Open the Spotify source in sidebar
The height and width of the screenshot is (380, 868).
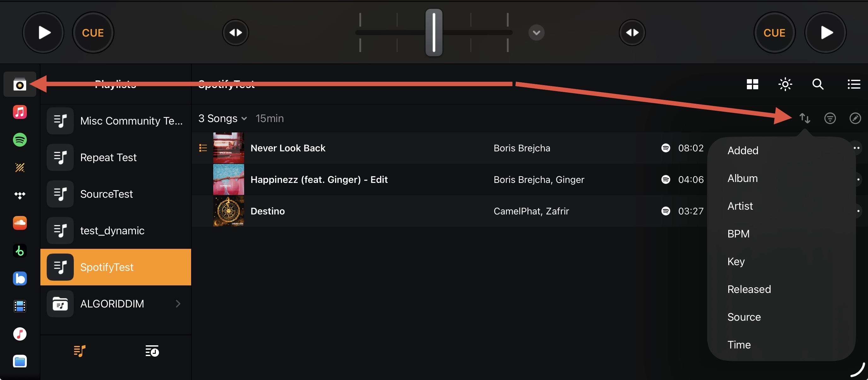tap(20, 140)
